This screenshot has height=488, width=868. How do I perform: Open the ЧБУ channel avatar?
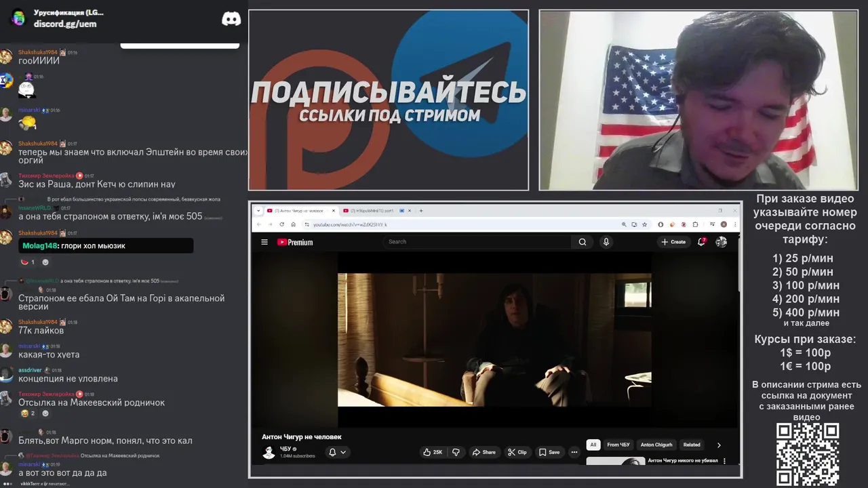pos(269,452)
